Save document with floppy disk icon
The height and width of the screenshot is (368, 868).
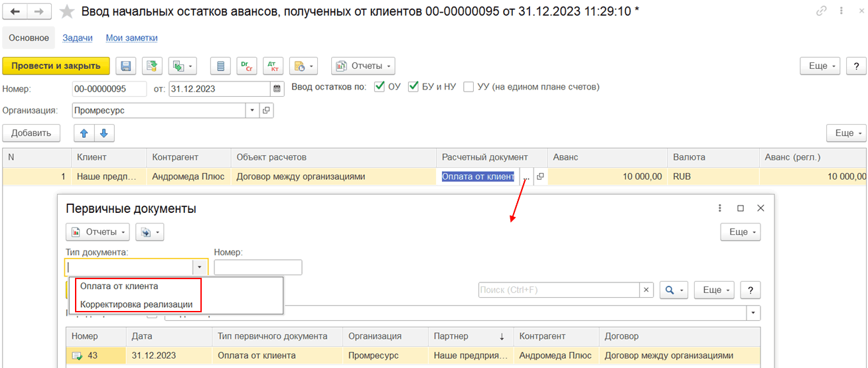tap(126, 66)
